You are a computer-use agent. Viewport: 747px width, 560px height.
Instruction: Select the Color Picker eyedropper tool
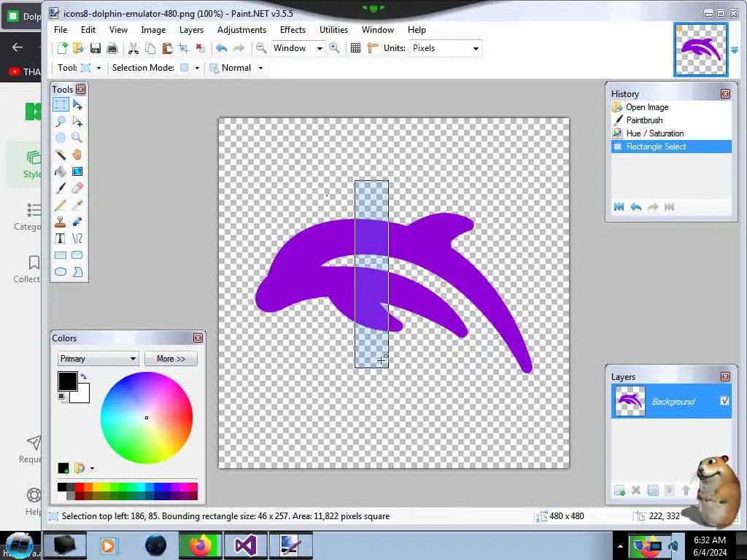(x=77, y=205)
